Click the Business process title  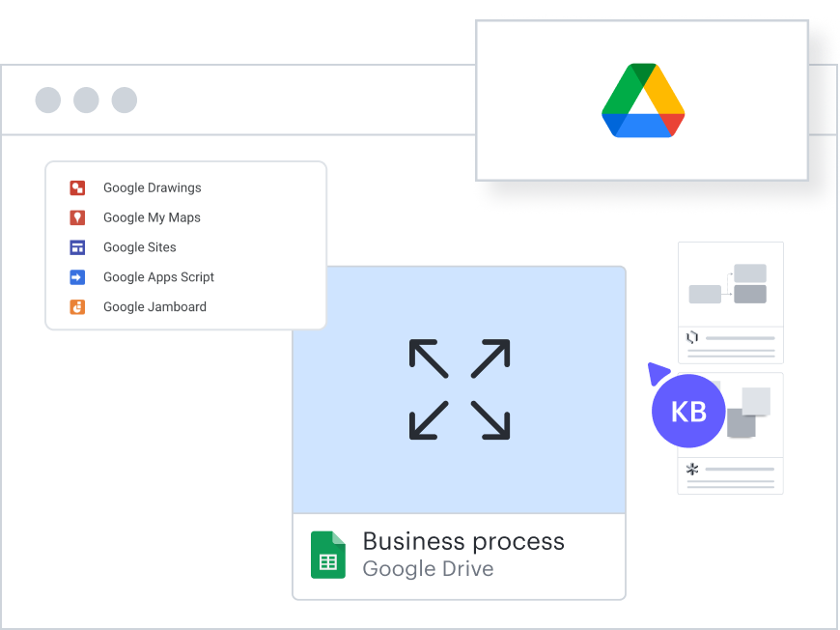tap(463, 541)
